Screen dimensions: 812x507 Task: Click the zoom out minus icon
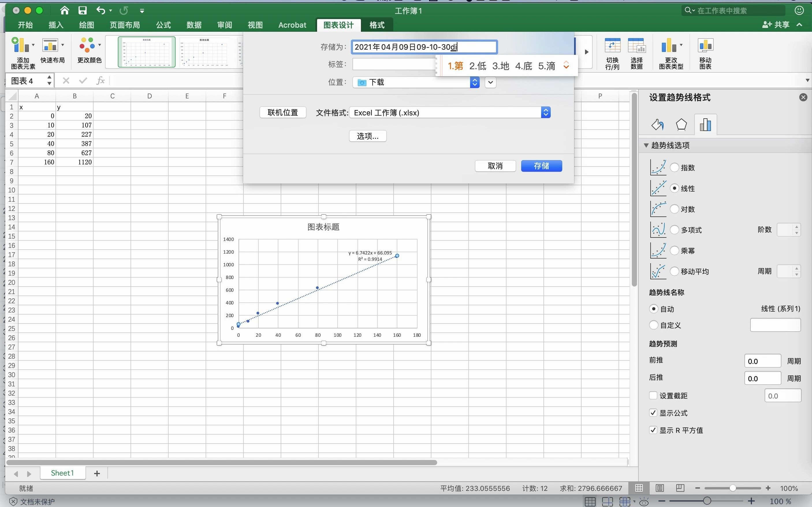[698, 488]
